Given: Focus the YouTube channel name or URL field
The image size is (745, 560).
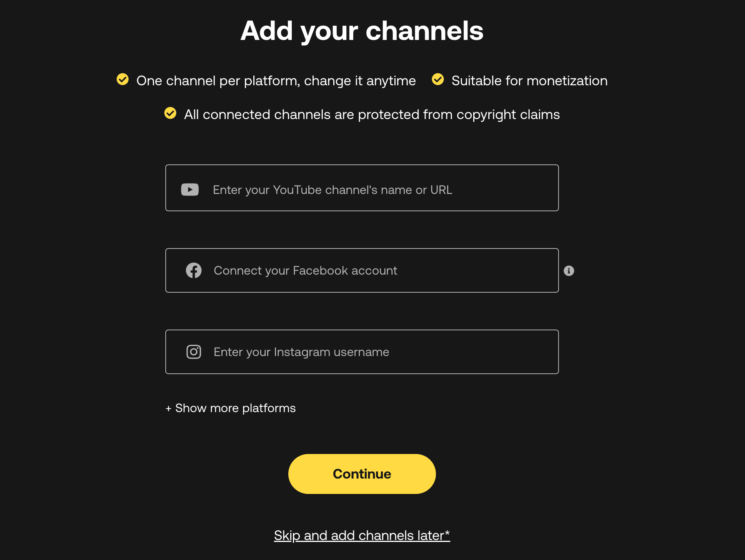Looking at the screenshot, I should (x=362, y=188).
